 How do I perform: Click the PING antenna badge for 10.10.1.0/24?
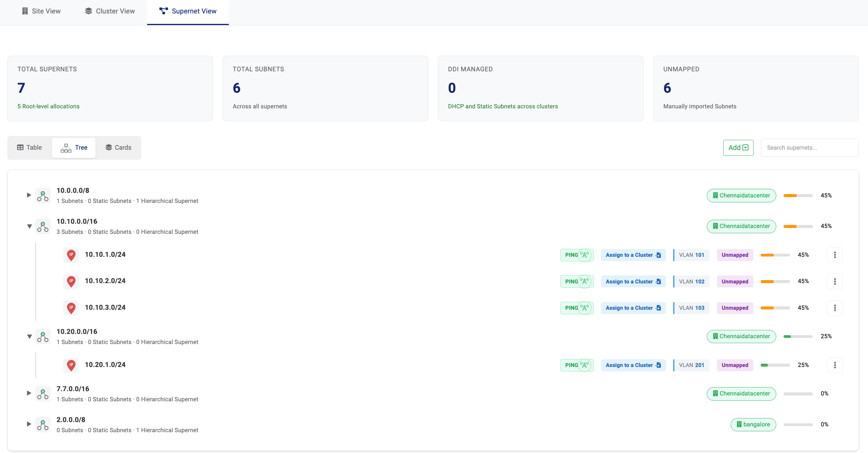click(x=577, y=255)
